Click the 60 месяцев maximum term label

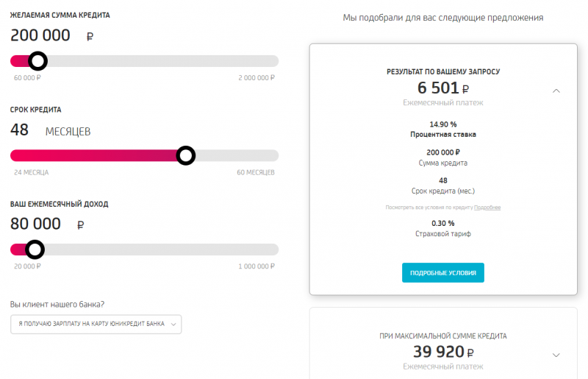click(x=255, y=172)
